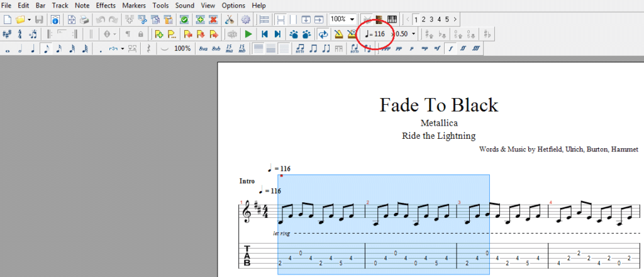The width and height of the screenshot is (644, 277).
Task: Open the print icon in toolbar
Action: coord(84,19)
